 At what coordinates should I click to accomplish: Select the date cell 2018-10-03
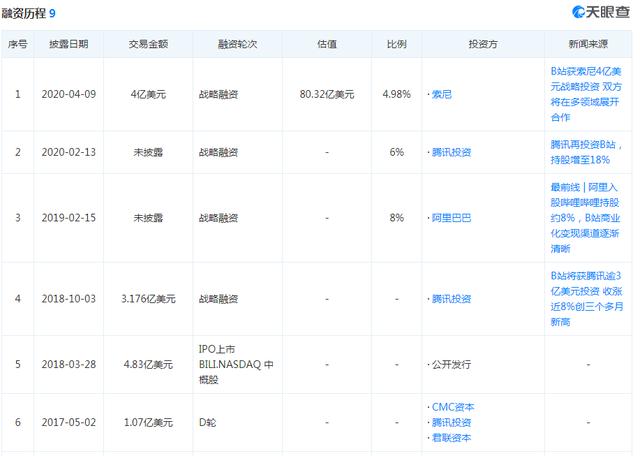click(69, 299)
